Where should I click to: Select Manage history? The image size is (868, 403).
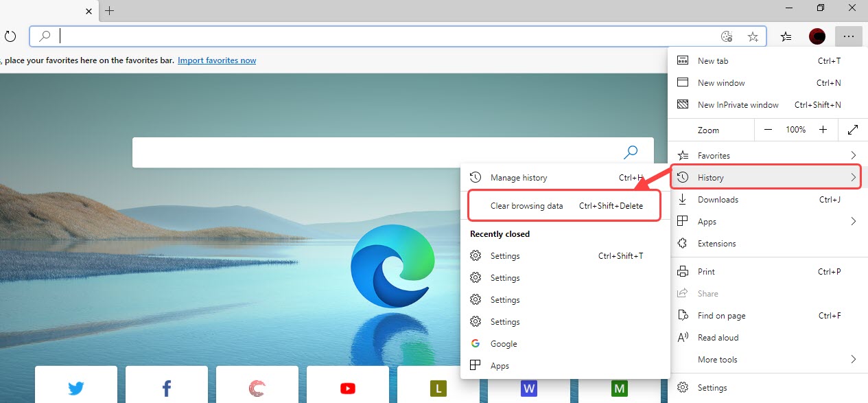[x=565, y=178]
